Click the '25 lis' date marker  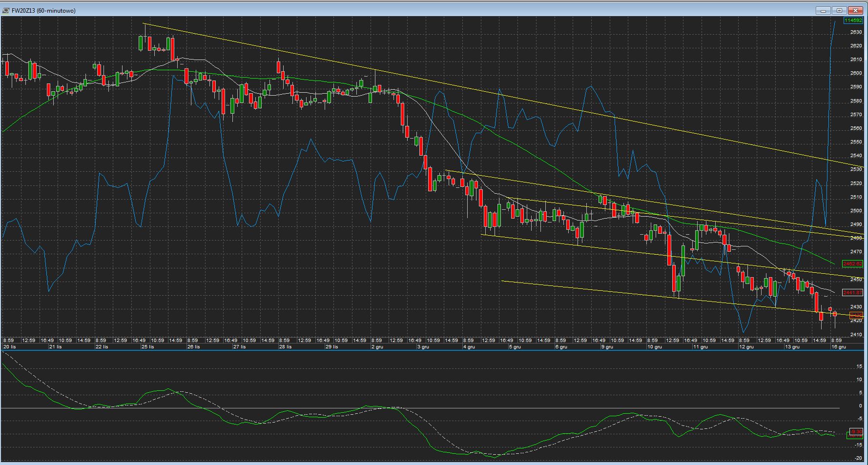147,347
